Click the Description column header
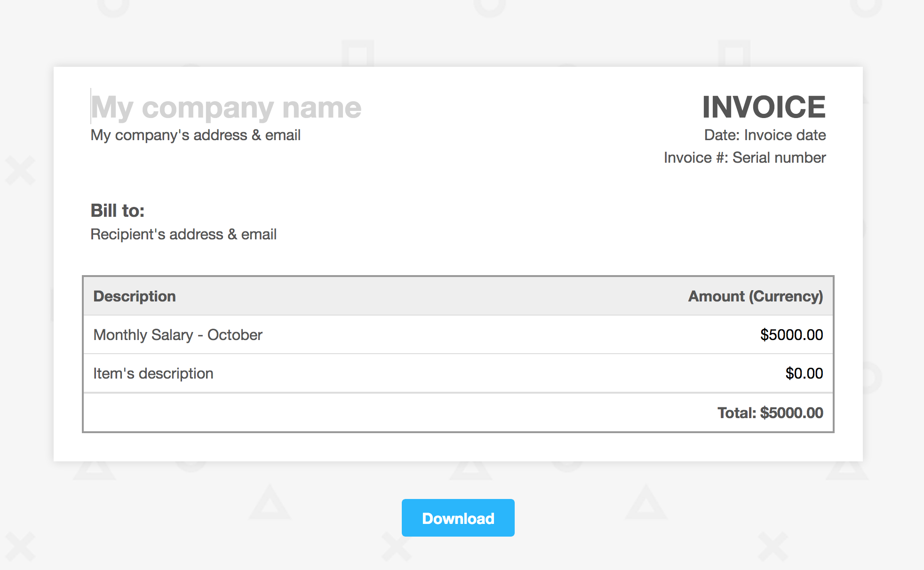Image resolution: width=924 pixels, height=570 pixels. coord(135,296)
